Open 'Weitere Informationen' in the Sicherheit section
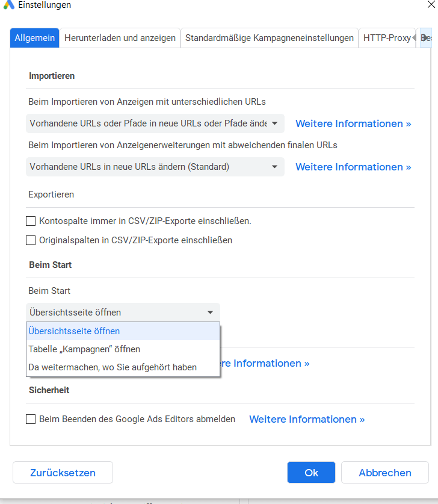Viewport: 438px width, 504px height. click(307, 419)
